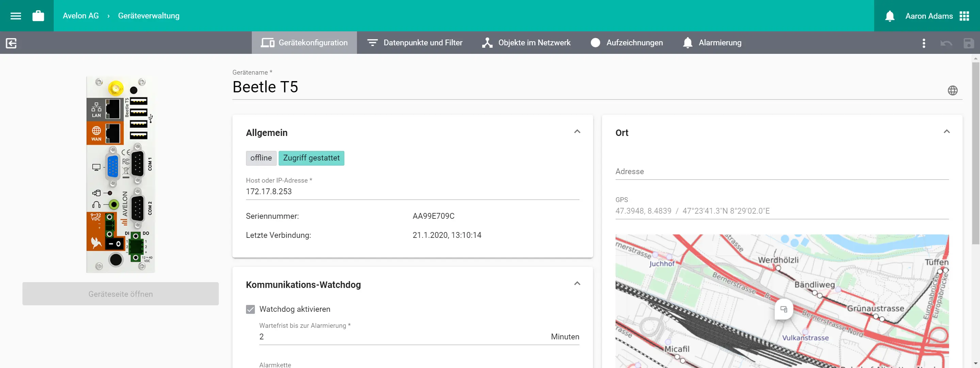Open the hamburger navigation menu
The height and width of the screenshot is (368, 980).
pyautogui.click(x=16, y=16)
